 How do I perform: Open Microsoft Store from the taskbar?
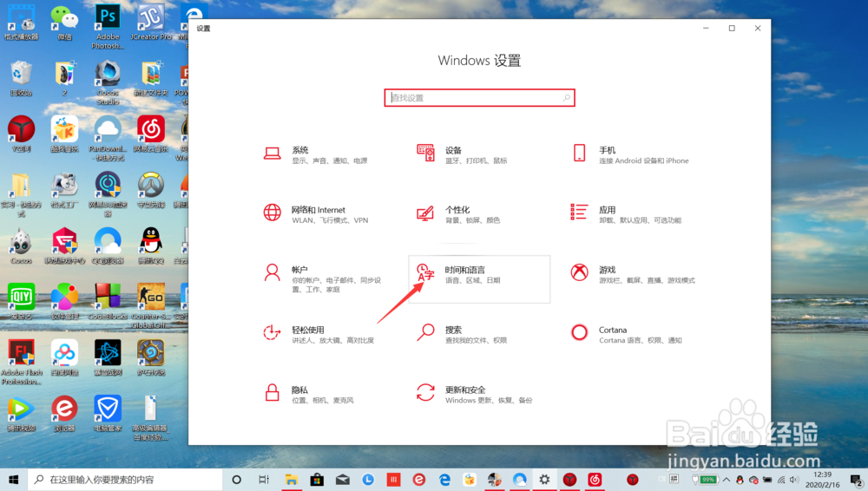pyautogui.click(x=317, y=480)
